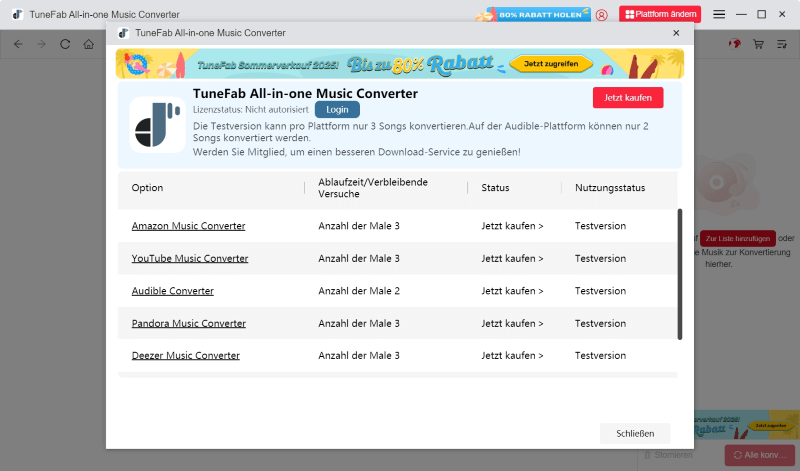800x471 pixels.
Task: Click the 80% Rabatt holen promo badge
Action: tap(533, 14)
